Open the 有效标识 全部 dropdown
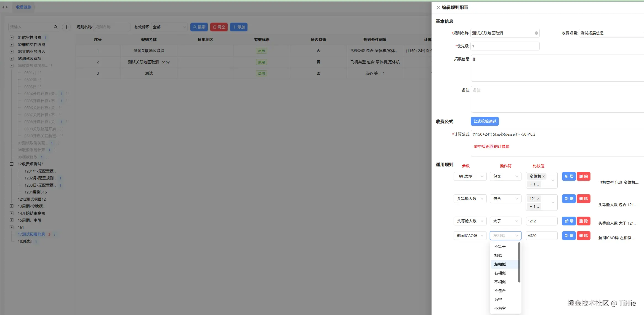Screen dimensions: 644x315 pyautogui.click(x=169, y=27)
